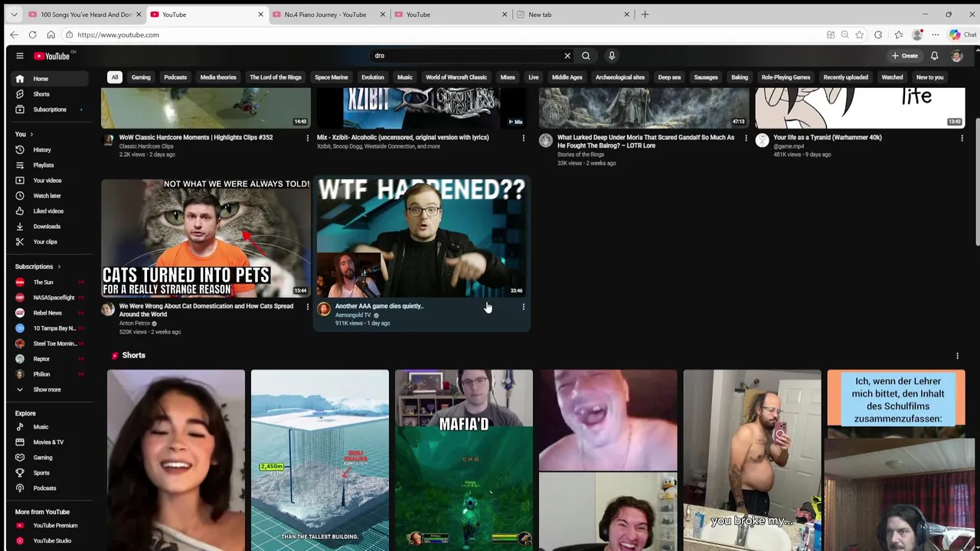
Task: Select The Lord of the Rings chip
Action: [275, 77]
